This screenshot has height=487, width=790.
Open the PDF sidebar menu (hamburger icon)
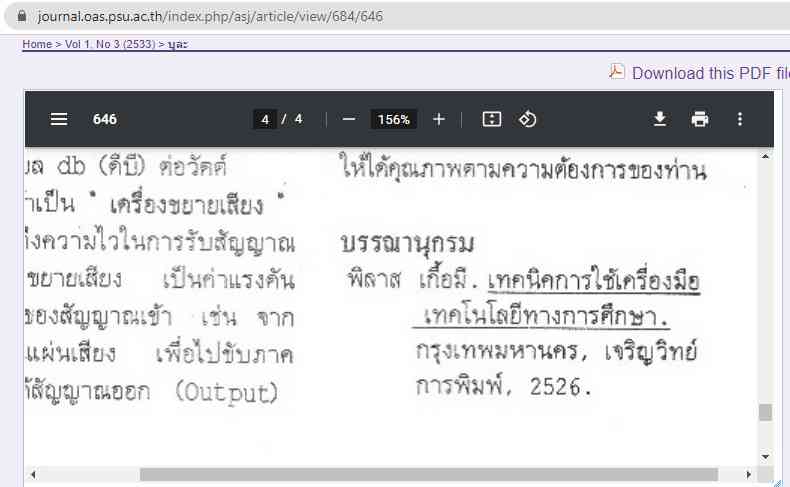pyautogui.click(x=59, y=119)
